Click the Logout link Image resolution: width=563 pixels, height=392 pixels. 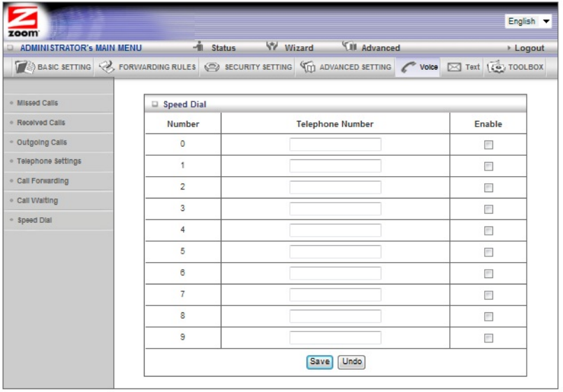click(529, 48)
